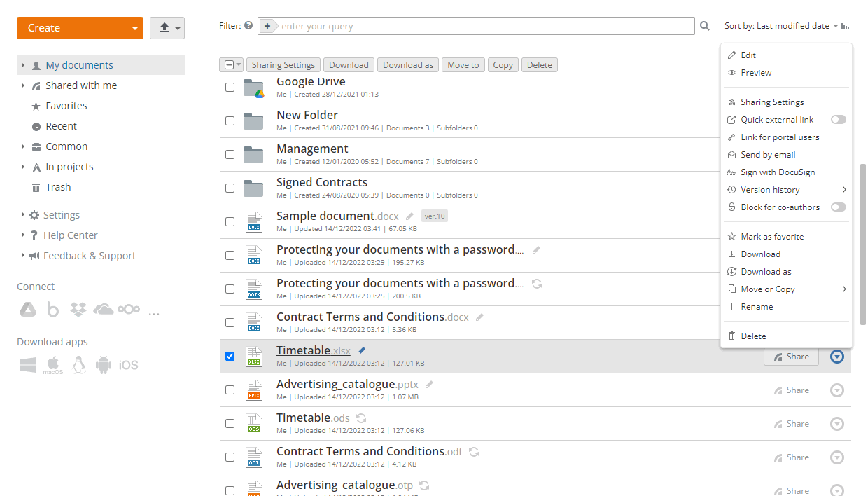Click the Linux download app icon
Viewport: 868px width, 496px height.
coord(78,364)
